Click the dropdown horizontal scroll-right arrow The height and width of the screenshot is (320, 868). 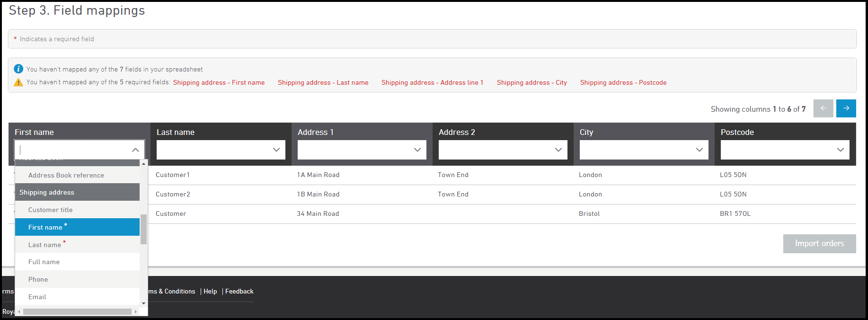pos(136,311)
